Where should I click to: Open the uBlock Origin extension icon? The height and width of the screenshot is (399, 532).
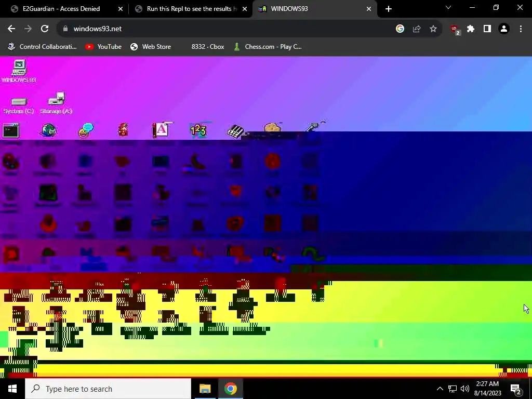455,29
